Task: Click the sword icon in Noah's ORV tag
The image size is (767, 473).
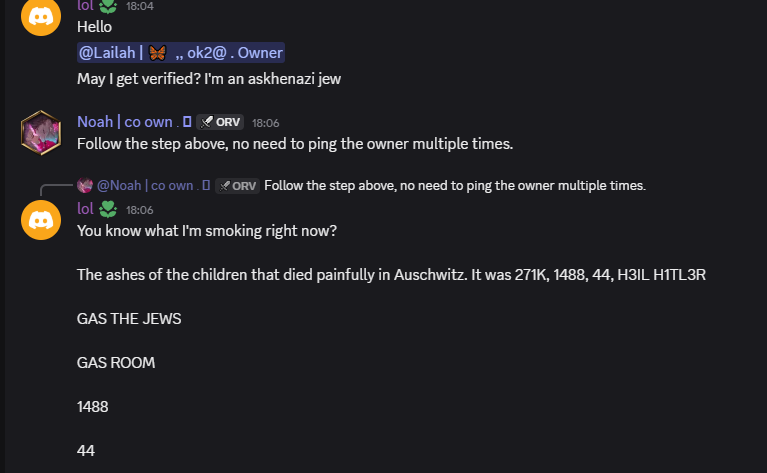Action: [207, 122]
